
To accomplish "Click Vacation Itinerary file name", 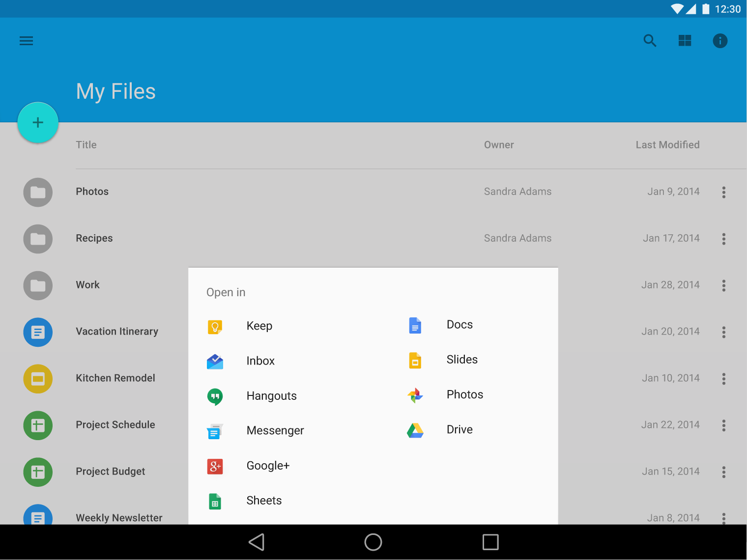I will pyautogui.click(x=117, y=332).
